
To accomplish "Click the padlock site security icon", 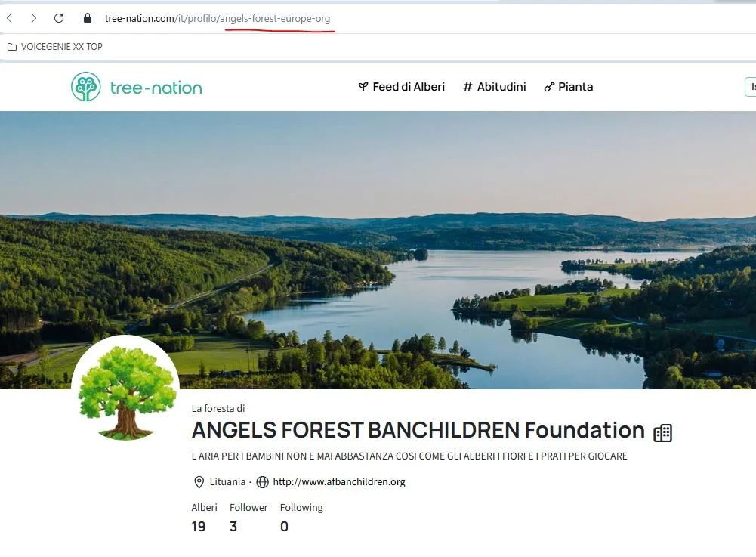I will 88,18.
